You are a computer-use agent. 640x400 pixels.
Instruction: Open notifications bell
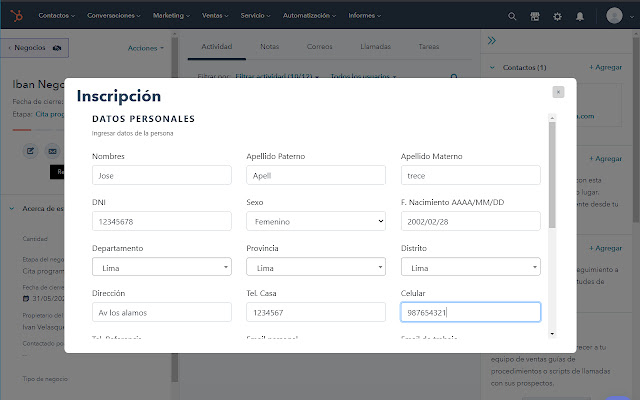(580, 16)
